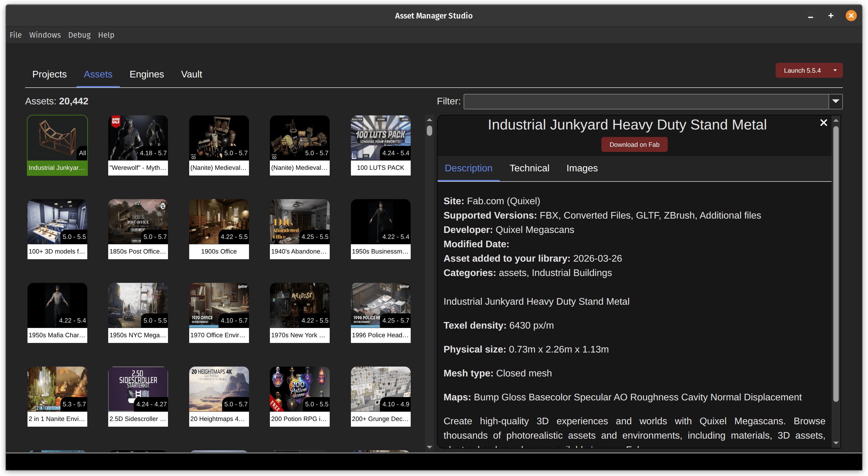Click inside the Filter text field
The width and height of the screenshot is (868, 476).
(x=646, y=101)
